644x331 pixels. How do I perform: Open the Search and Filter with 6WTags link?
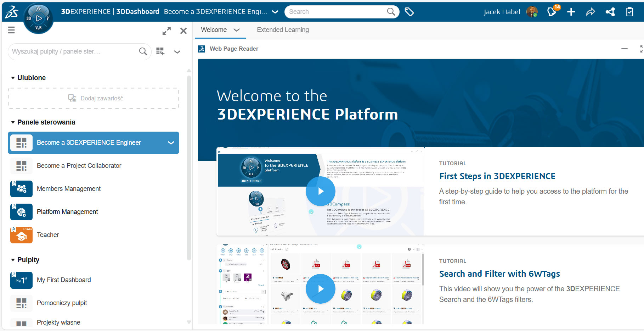point(499,274)
